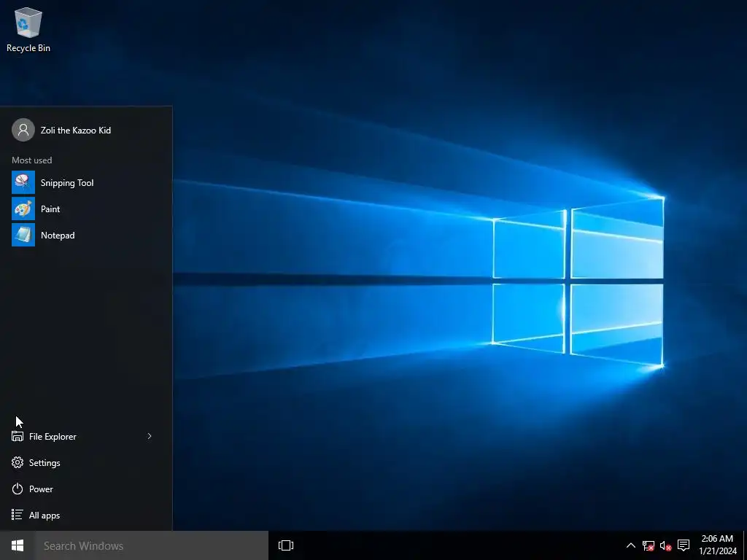Click the Windows Start button

point(18,545)
